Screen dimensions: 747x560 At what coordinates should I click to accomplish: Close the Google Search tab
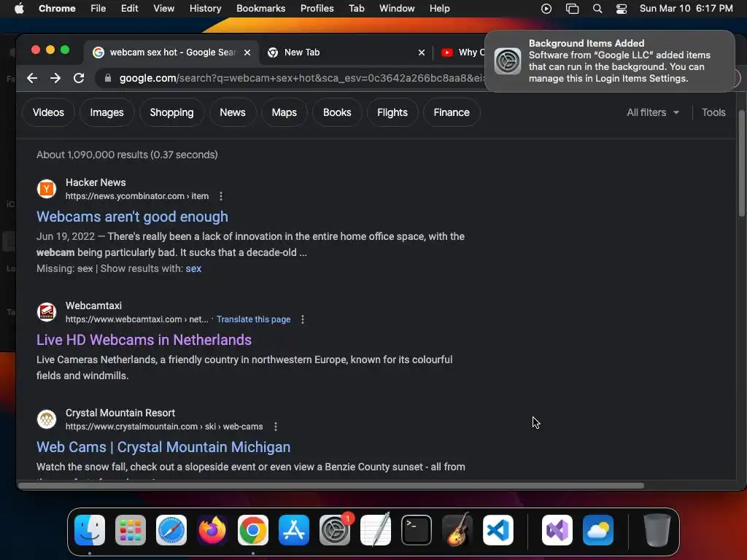[x=247, y=52]
